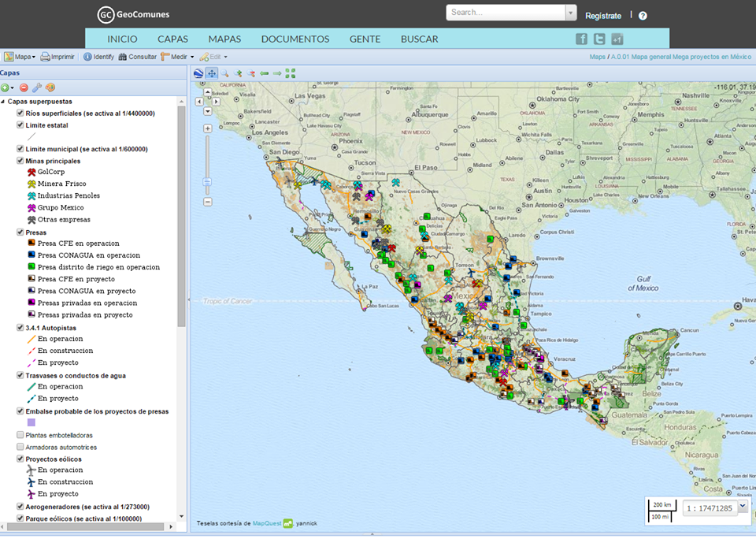Image resolution: width=756 pixels, height=539 pixels.
Task: Uncheck Ríos superficiales layer
Action: (20, 113)
